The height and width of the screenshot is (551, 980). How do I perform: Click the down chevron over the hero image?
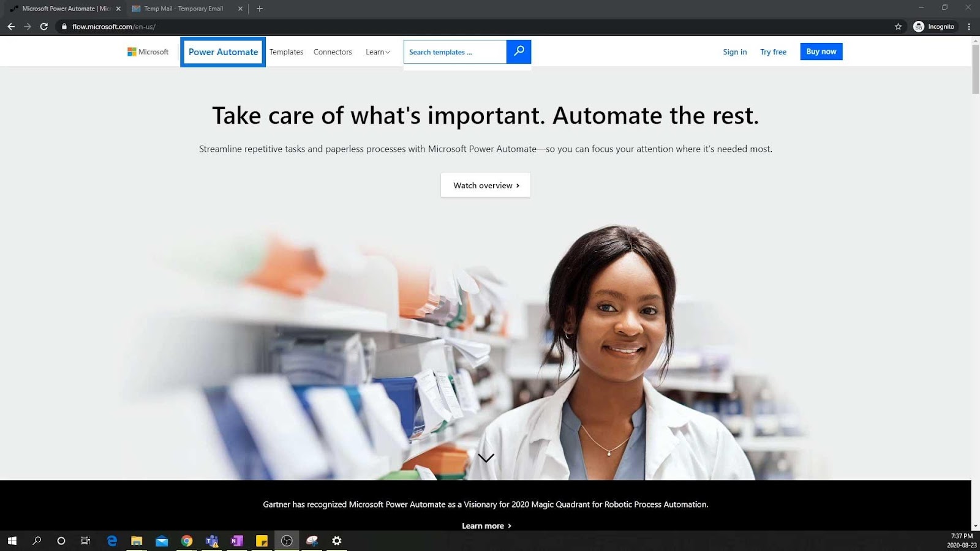(x=486, y=458)
